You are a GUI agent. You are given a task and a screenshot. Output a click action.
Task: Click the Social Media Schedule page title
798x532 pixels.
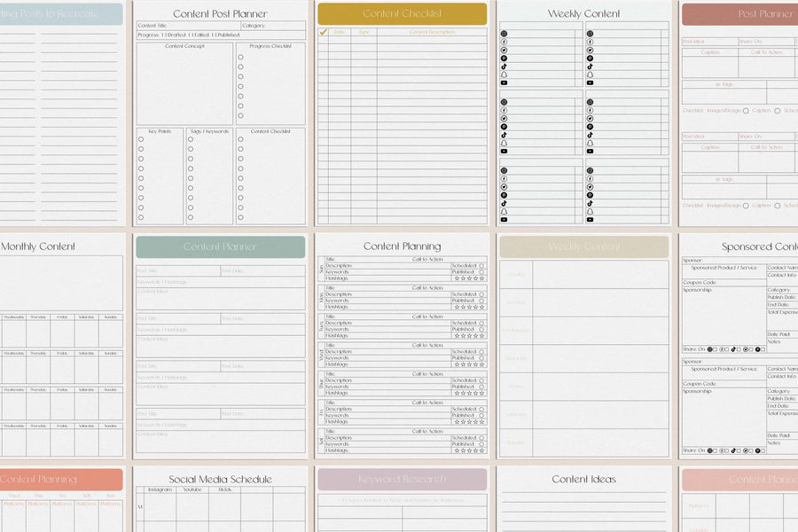click(221, 479)
